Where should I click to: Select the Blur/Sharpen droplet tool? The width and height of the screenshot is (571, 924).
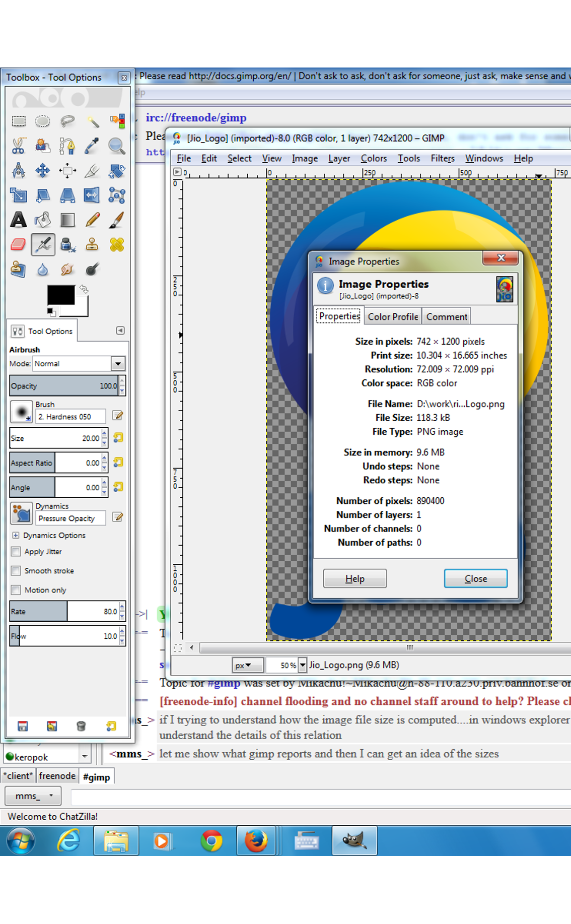[43, 269]
